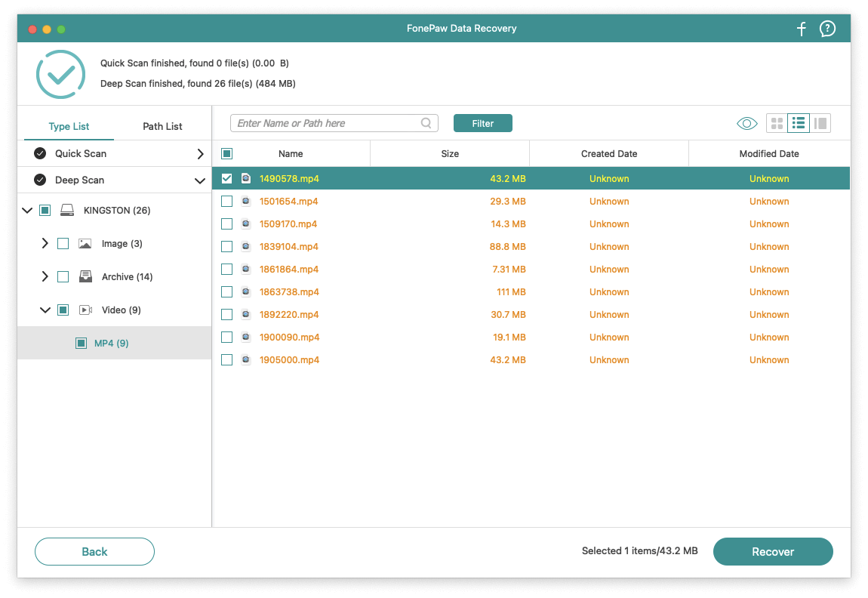Switch to detail column view
This screenshot has height=598, width=868.
[820, 124]
